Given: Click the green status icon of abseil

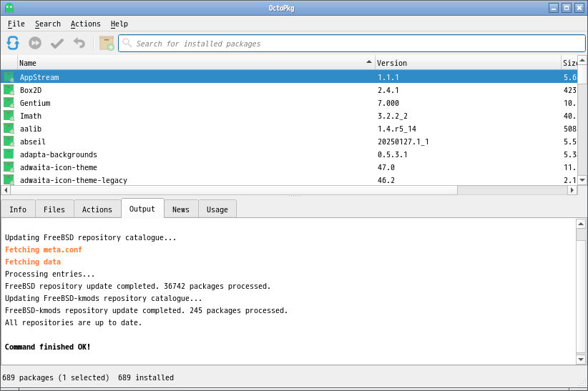Looking at the screenshot, I should (x=9, y=142).
